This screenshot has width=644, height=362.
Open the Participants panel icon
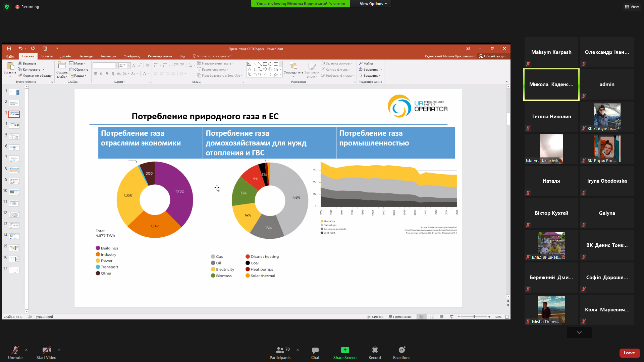click(x=280, y=350)
